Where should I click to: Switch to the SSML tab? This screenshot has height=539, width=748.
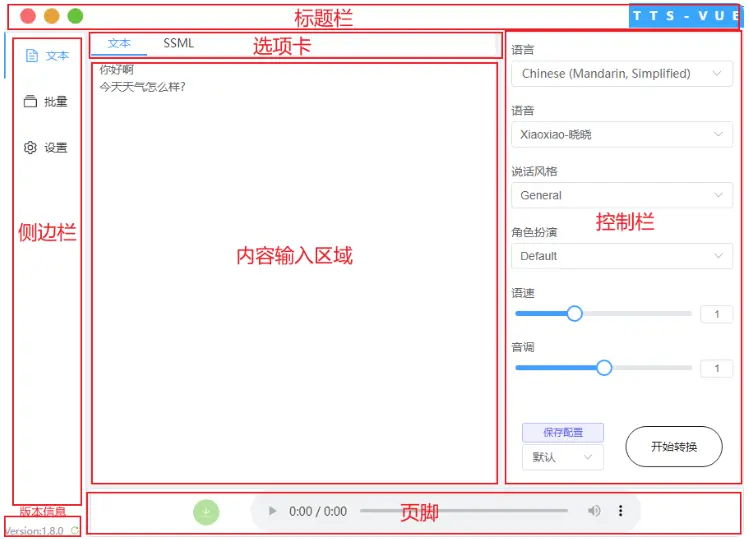pos(179,44)
